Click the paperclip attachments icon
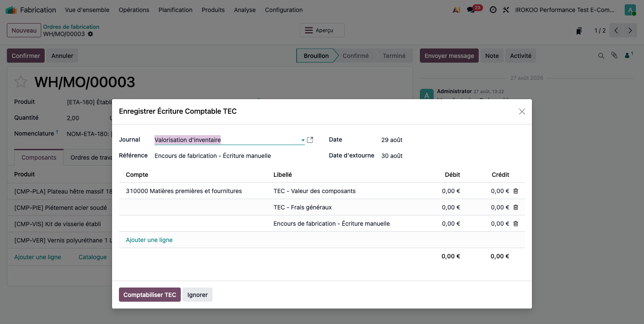The image size is (644, 324). click(x=614, y=56)
